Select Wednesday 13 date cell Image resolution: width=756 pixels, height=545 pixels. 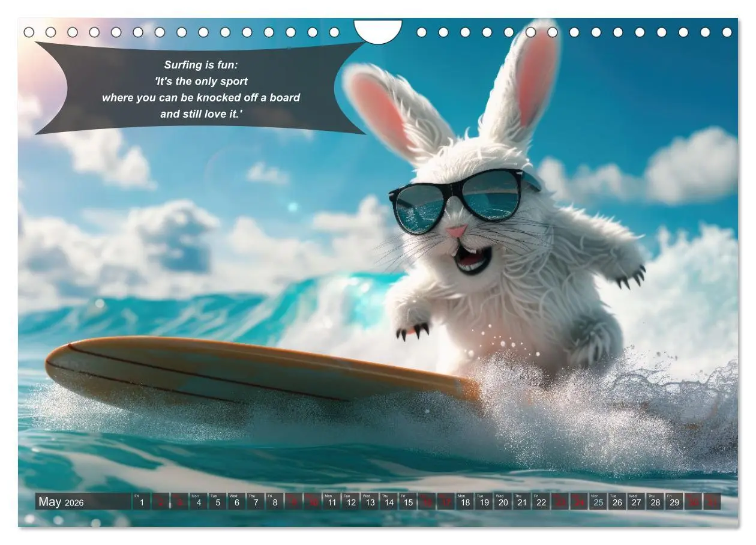(x=370, y=502)
